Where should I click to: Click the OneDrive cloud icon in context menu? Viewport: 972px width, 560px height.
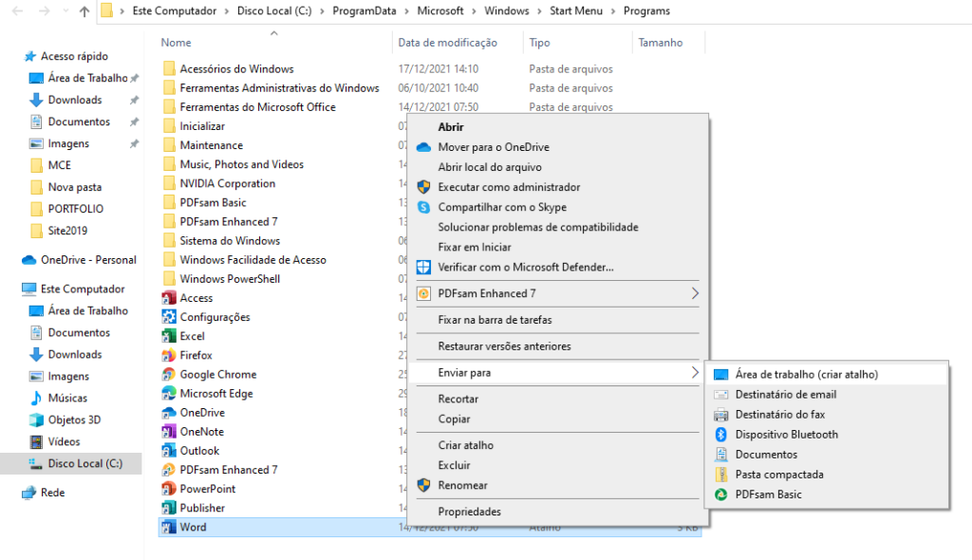423,148
